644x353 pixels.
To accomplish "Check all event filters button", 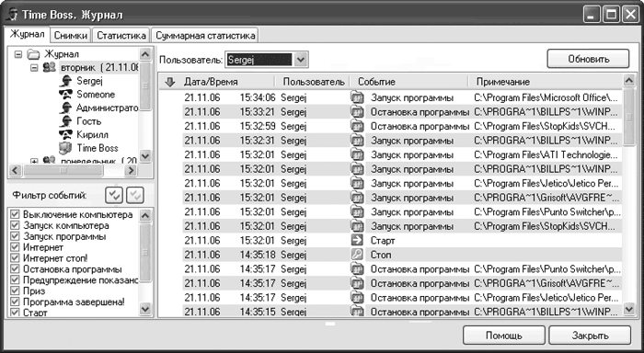I will (114, 196).
